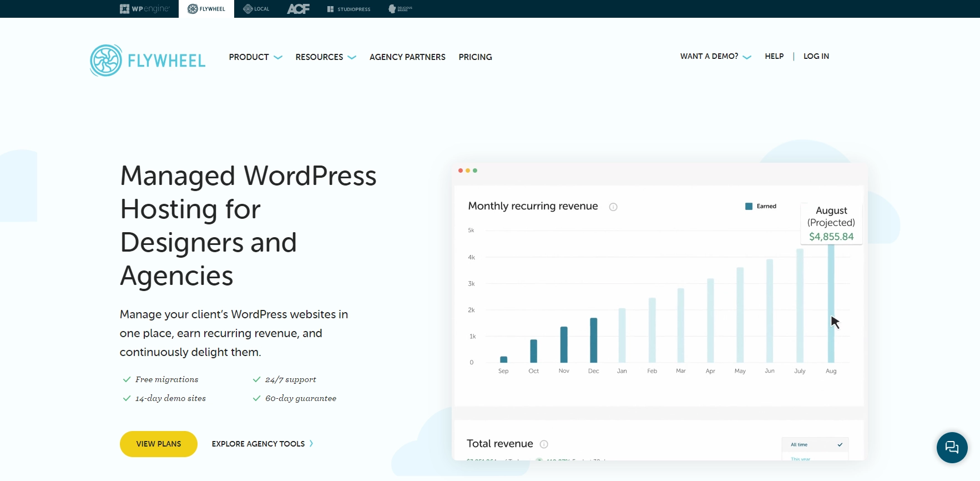The image size is (980, 481).
Task: Click the "Total revenue" heading
Action: point(500,444)
